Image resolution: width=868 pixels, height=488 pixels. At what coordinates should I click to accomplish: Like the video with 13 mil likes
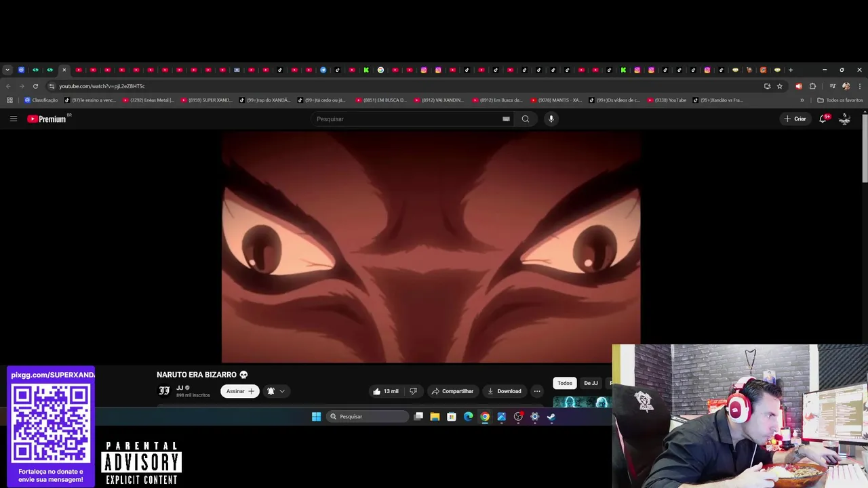386,391
